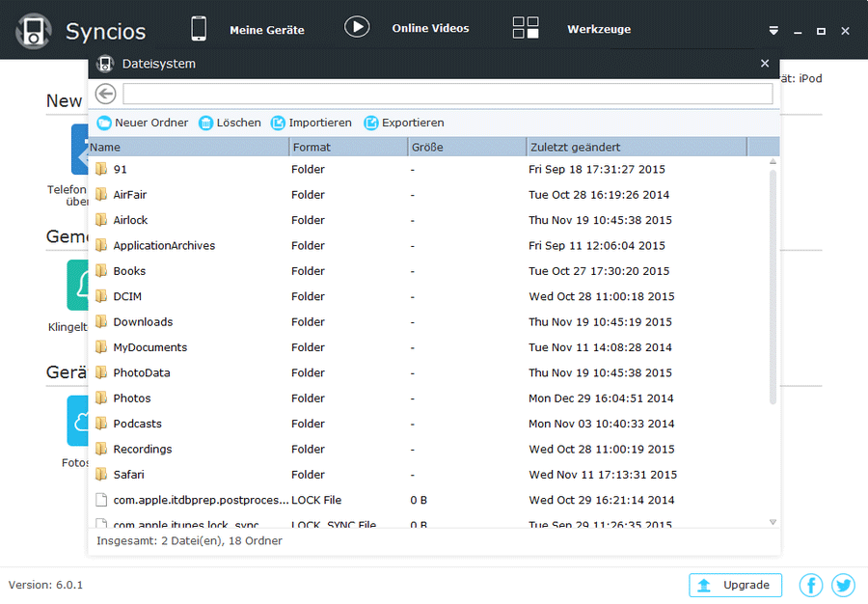Click date 'Fri Sep 18 17:31:27 2015'
This screenshot has width=868, height=604.
point(597,170)
